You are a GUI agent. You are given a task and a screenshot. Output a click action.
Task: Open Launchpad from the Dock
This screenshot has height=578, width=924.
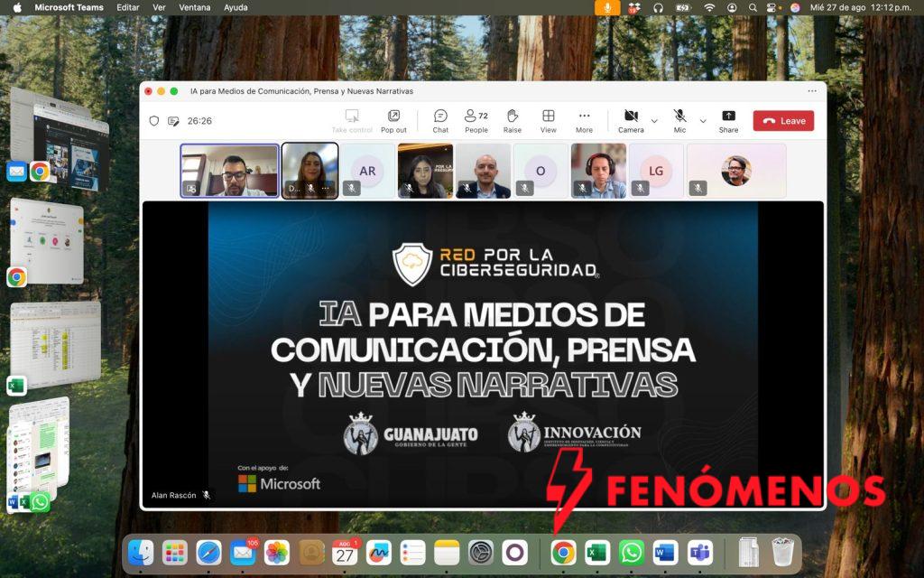pyautogui.click(x=175, y=554)
